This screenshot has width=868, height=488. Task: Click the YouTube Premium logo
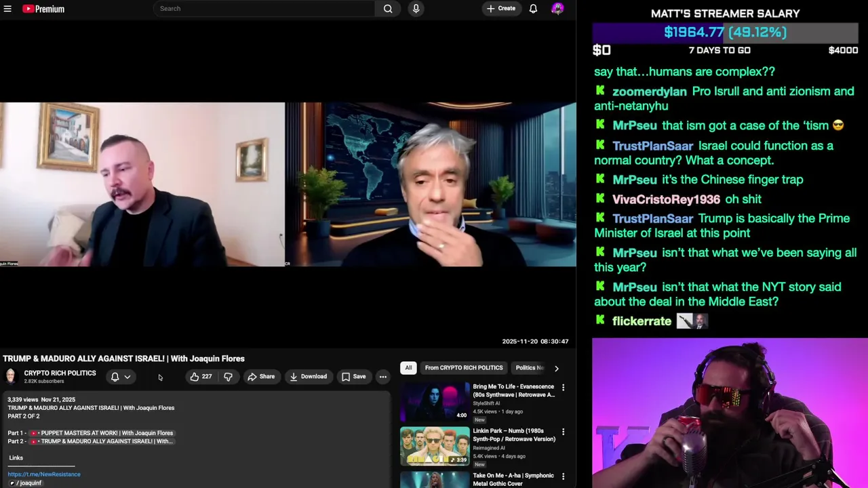coord(43,9)
